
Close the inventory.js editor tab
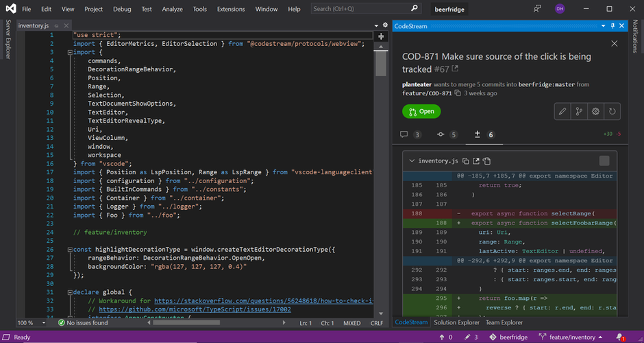click(66, 25)
